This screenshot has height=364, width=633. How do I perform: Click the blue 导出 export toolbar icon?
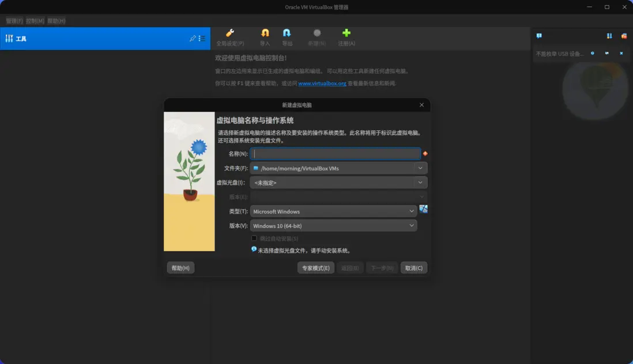[287, 35]
